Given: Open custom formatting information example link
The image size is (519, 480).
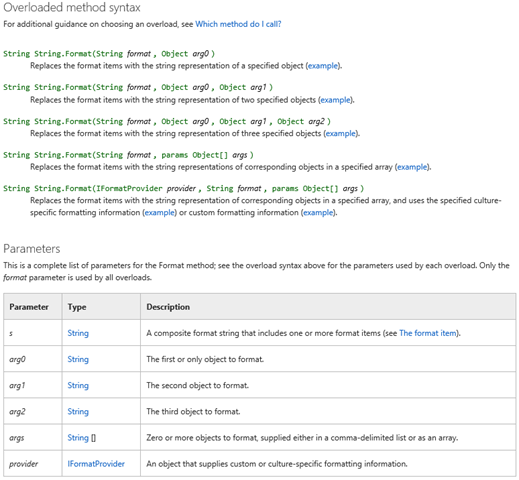Looking at the screenshot, I should (318, 212).
